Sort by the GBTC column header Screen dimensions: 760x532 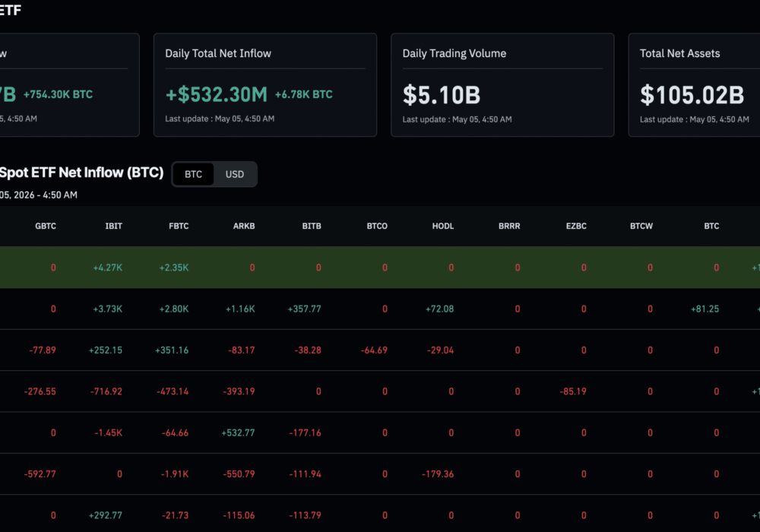coord(46,226)
